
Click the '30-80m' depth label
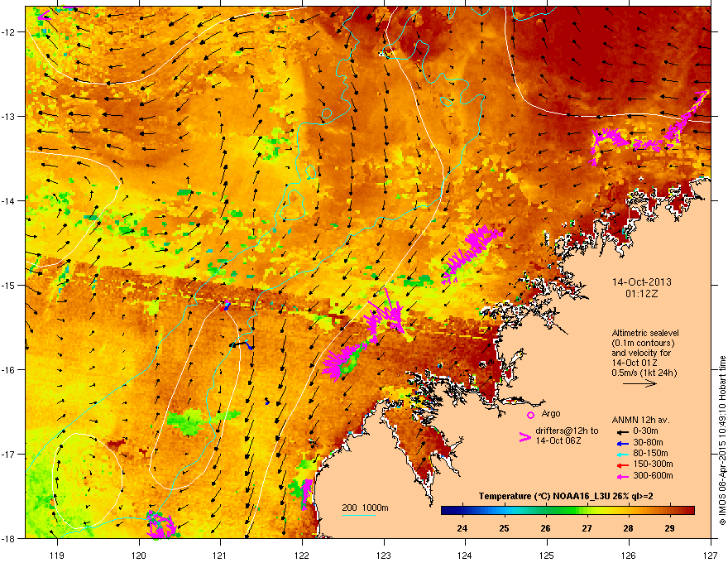[x=648, y=443]
